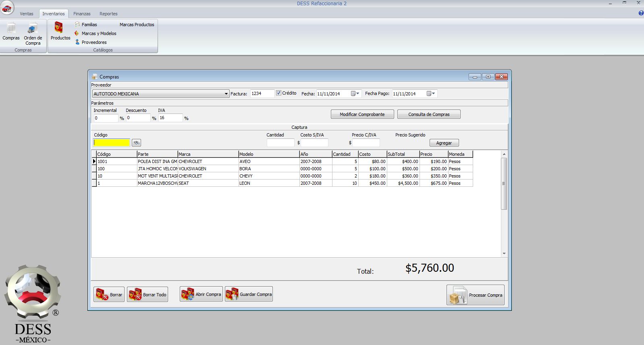Open the help question-mark icon
Screen dimensions: 644x345
tap(641, 13)
